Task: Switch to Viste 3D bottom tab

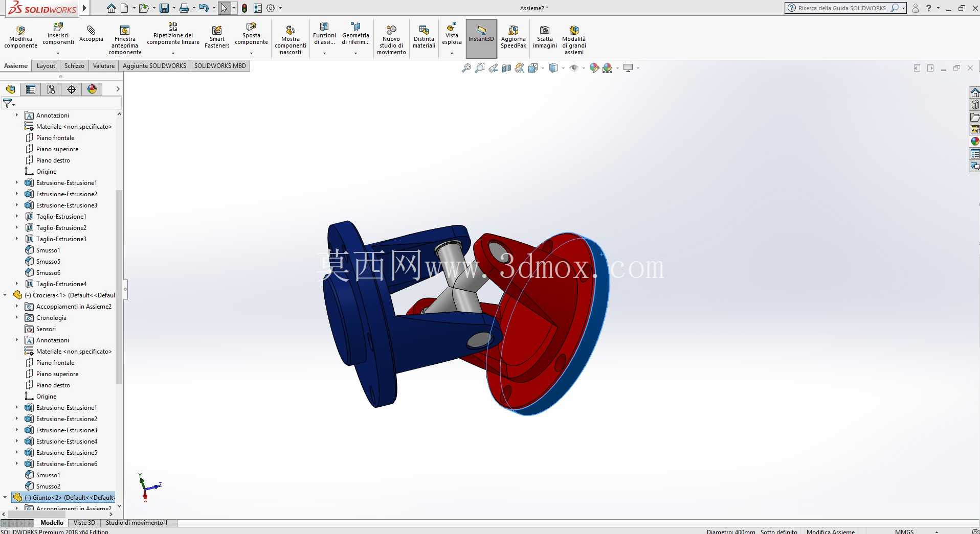Action: point(84,523)
